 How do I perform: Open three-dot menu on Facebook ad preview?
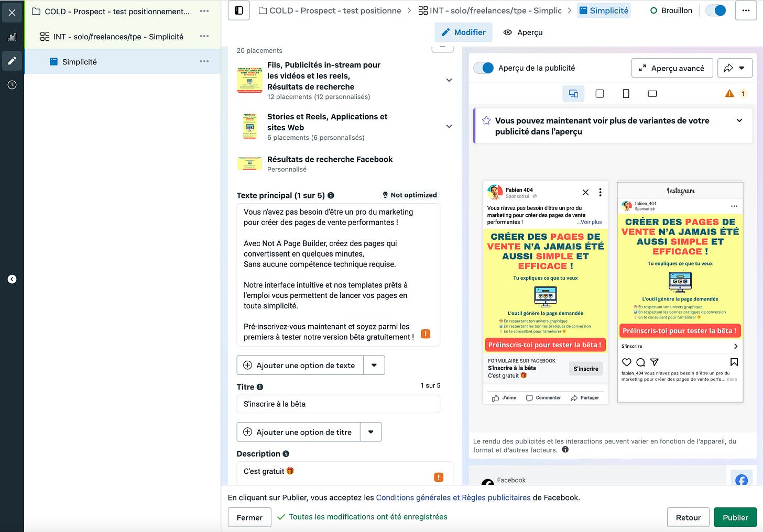click(600, 192)
